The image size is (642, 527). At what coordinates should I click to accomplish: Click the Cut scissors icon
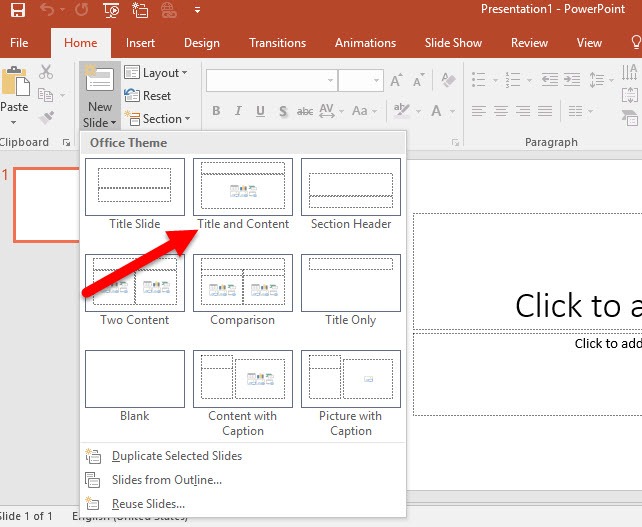(46, 72)
